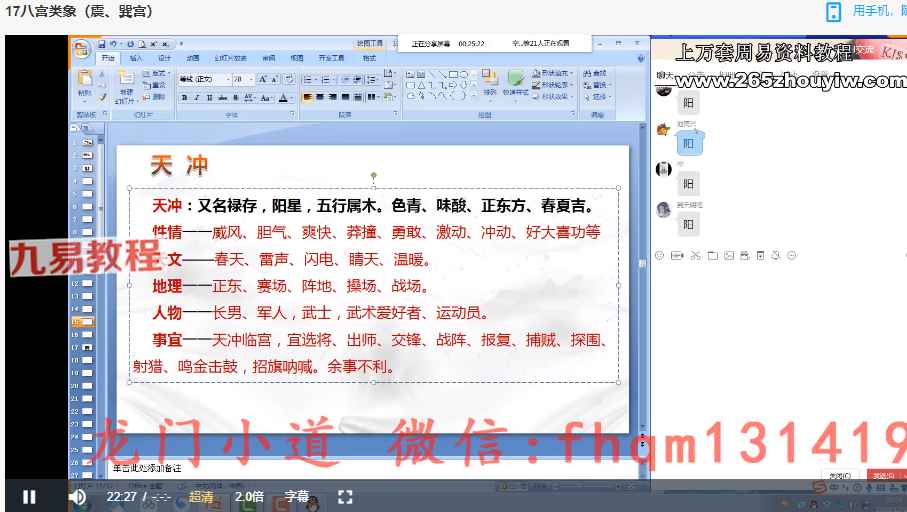
Task: Click the 替换 Replace button
Action: [597, 85]
